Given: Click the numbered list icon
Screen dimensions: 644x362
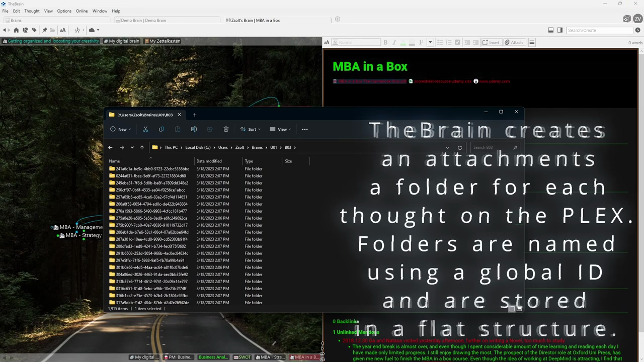Looking at the screenshot, I should 448,42.
